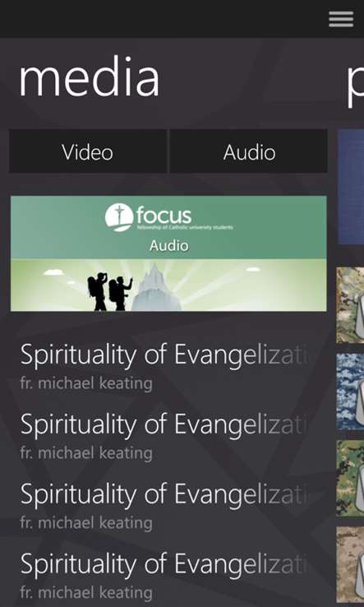Viewport: 364px width, 607px height.
Task: Open fourth Spirituality of Evangelization track
Action: coord(164,563)
